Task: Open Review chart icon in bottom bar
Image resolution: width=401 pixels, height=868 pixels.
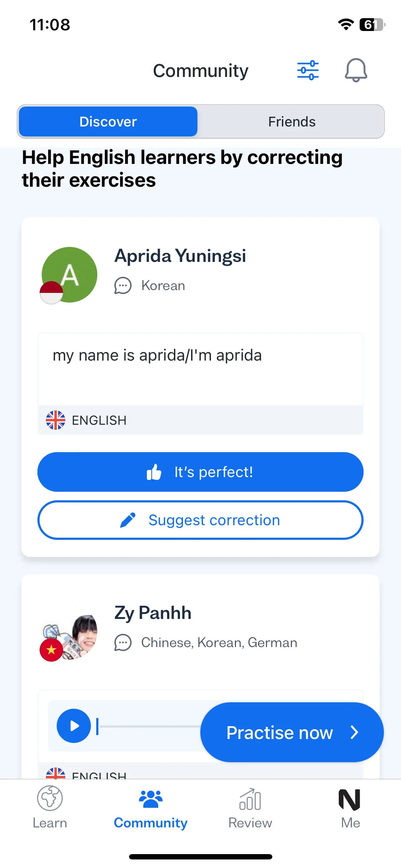Action: tap(250, 799)
